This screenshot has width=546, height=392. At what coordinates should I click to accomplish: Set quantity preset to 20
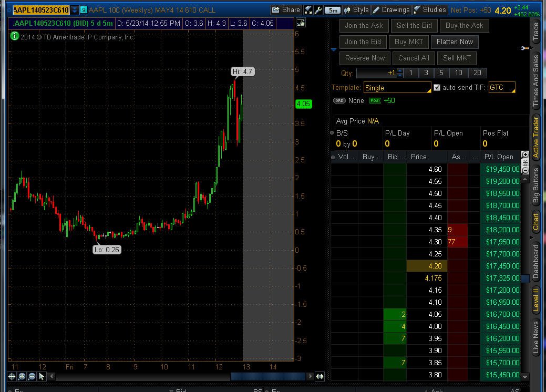tap(477, 73)
